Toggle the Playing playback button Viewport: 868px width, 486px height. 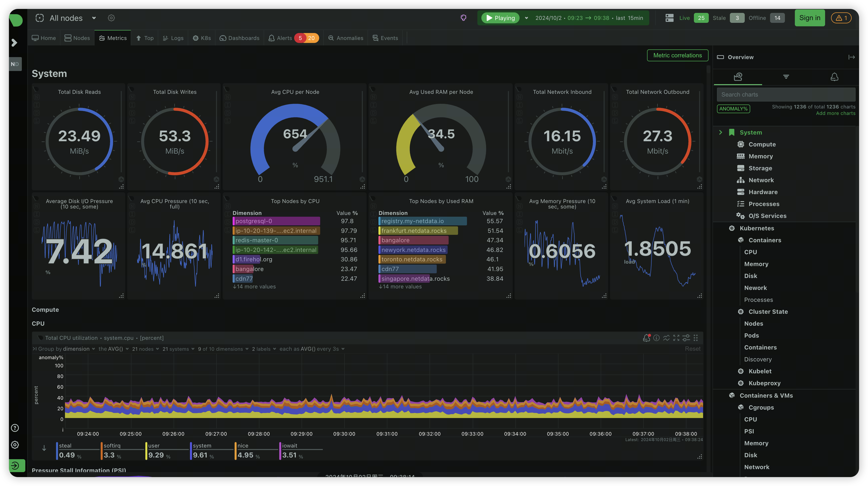(x=500, y=18)
